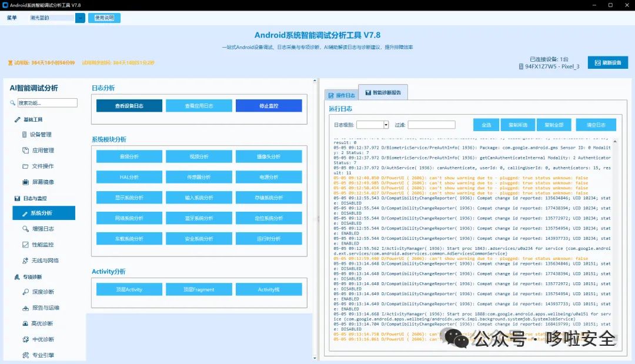Viewport: 635px width, 364px height.
Task: Open 使用说明 instructions
Action: pyautogui.click(x=104, y=18)
